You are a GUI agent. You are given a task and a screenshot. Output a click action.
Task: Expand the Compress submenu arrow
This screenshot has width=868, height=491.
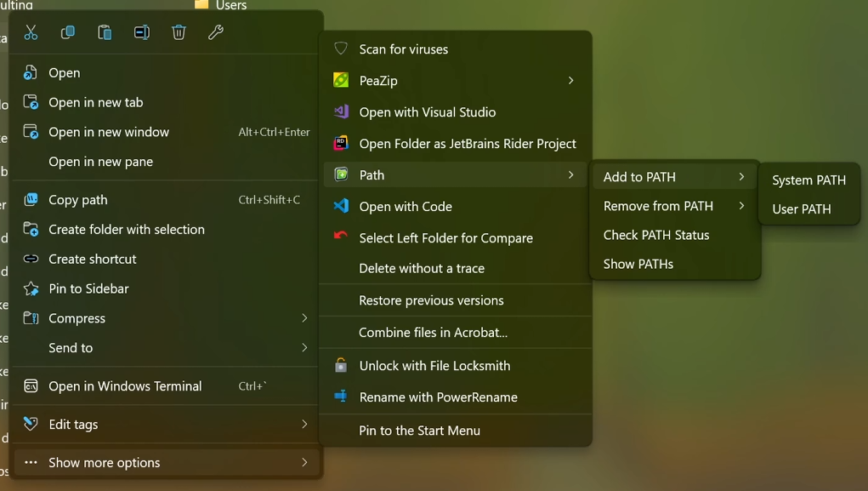pos(304,318)
